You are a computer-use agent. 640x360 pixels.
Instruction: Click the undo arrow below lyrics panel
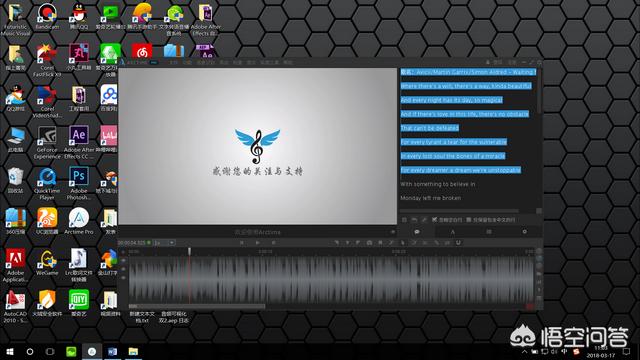coord(414,220)
